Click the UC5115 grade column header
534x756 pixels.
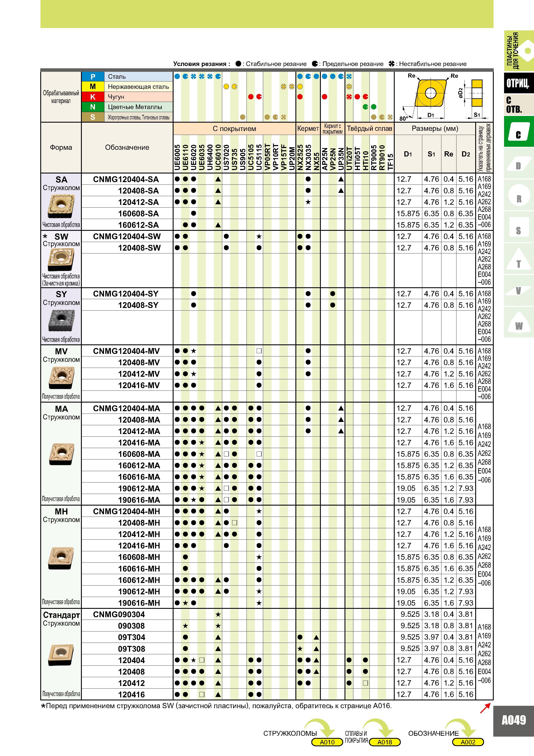pos(259,157)
